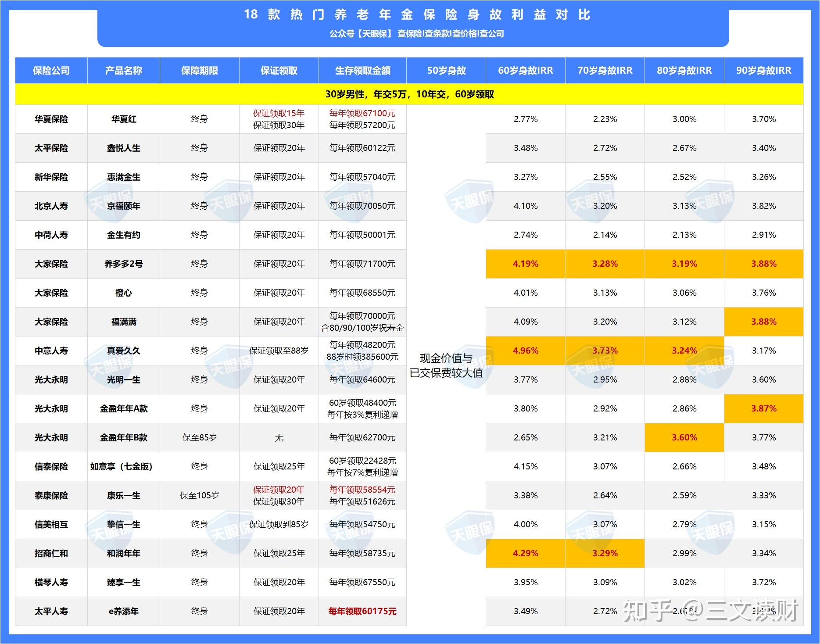Click 每年领取67100元 in red

(362, 113)
